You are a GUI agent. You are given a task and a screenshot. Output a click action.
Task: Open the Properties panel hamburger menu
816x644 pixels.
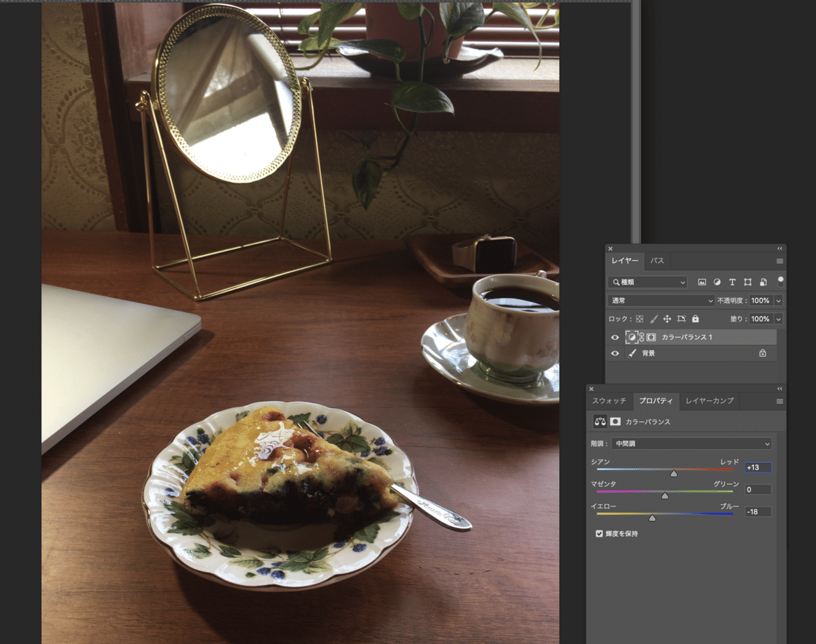click(779, 401)
